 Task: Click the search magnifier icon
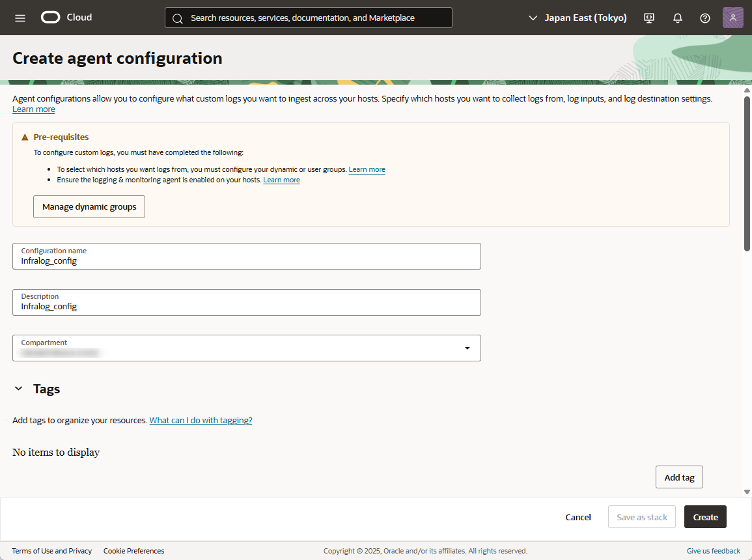pyautogui.click(x=178, y=18)
